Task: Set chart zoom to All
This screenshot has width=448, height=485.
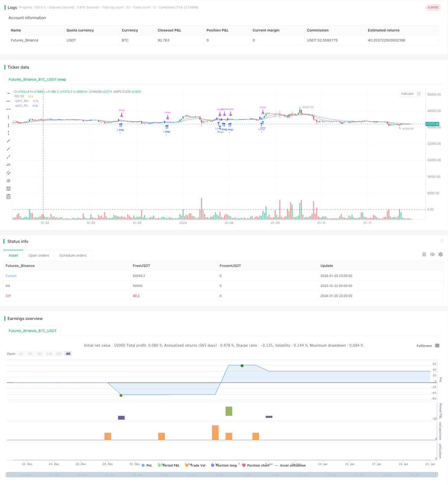Action: [68, 354]
